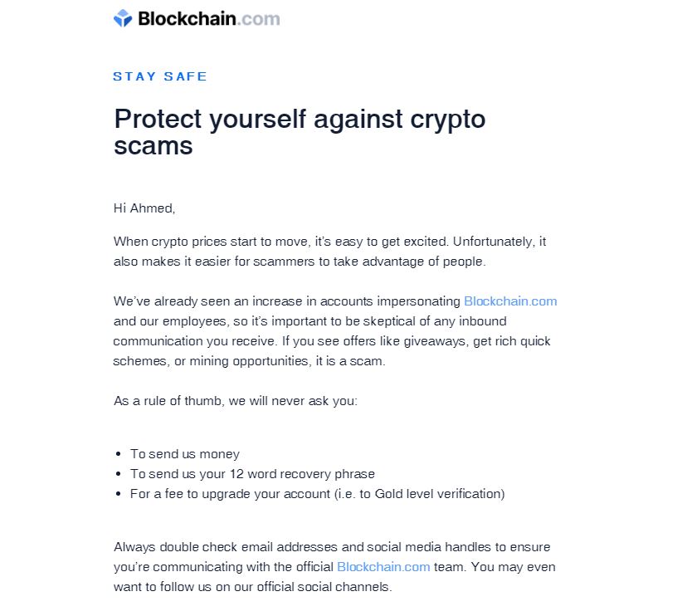Select the 'fee to upgrade your account' bullet
The image size is (687, 616).
pyautogui.click(x=317, y=494)
